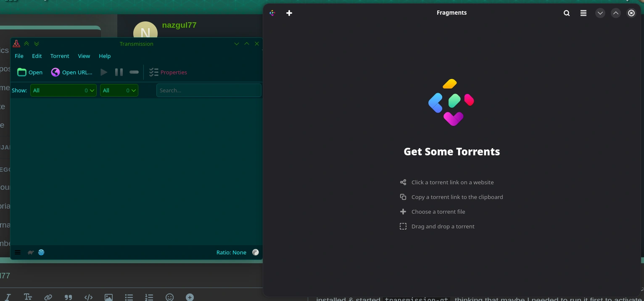Insert a blockquote in forum editor
644x301 pixels.
click(x=68, y=297)
